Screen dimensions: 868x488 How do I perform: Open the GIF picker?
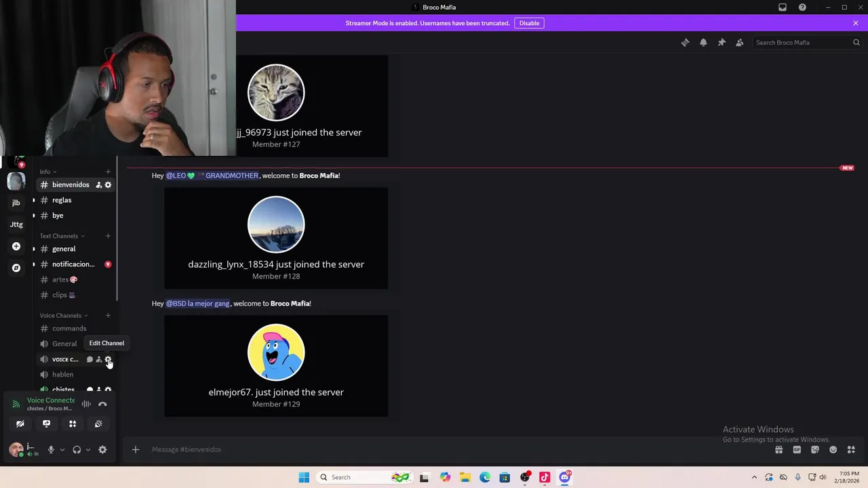tap(797, 449)
